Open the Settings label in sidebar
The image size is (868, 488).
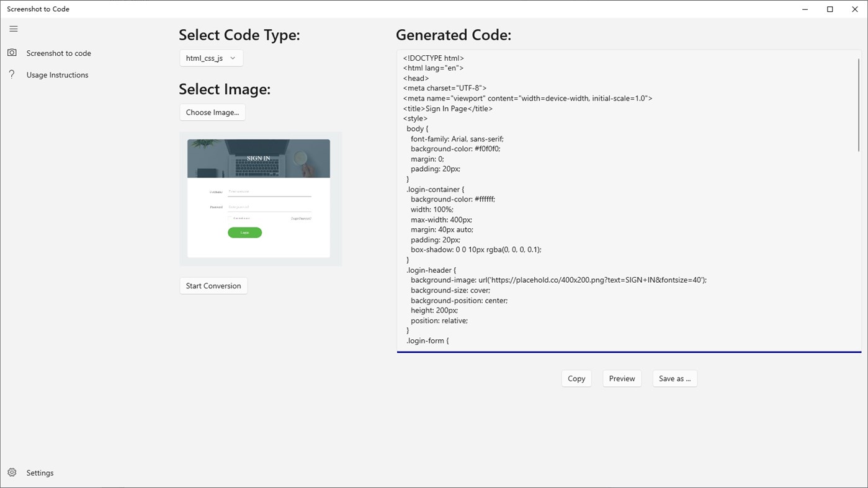[40, 473]
